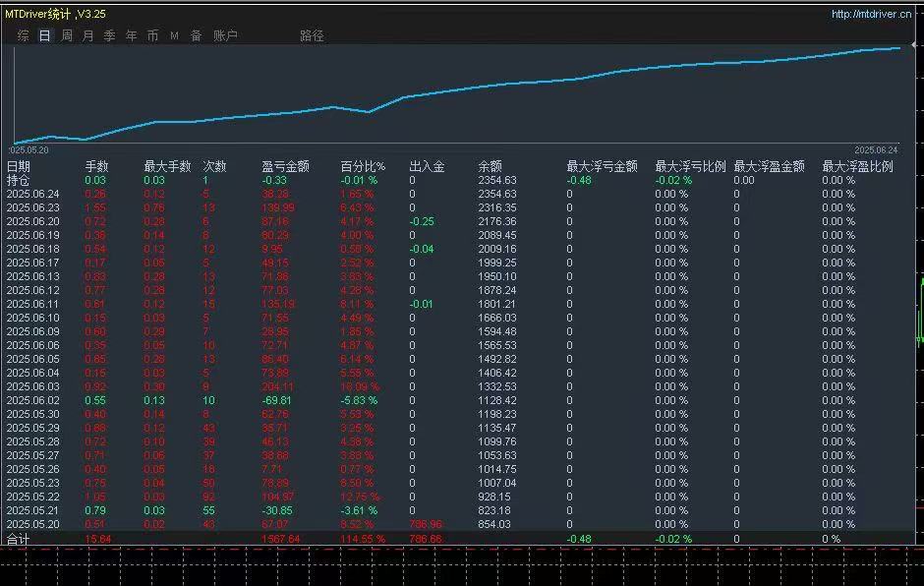Select the 2025.06.24 row date
This screenshot has height=586, width=924.
point(33,194)
